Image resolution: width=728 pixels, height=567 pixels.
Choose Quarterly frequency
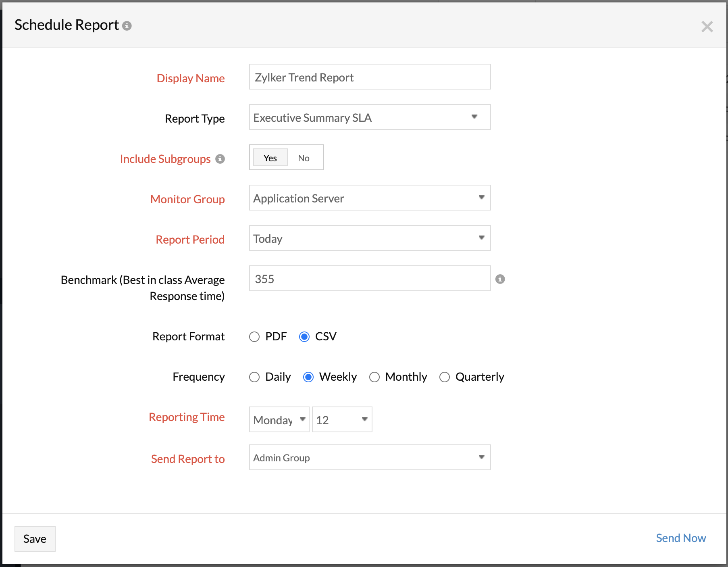tap(445, 377)
